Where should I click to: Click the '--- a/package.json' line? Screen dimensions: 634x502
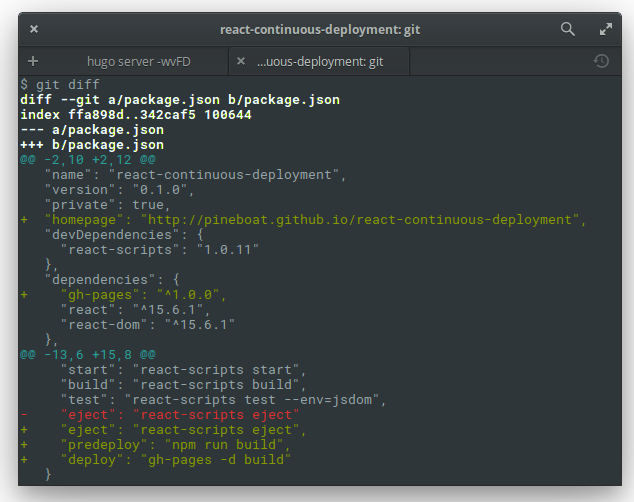pyautogui.click(x=92, y=129)
